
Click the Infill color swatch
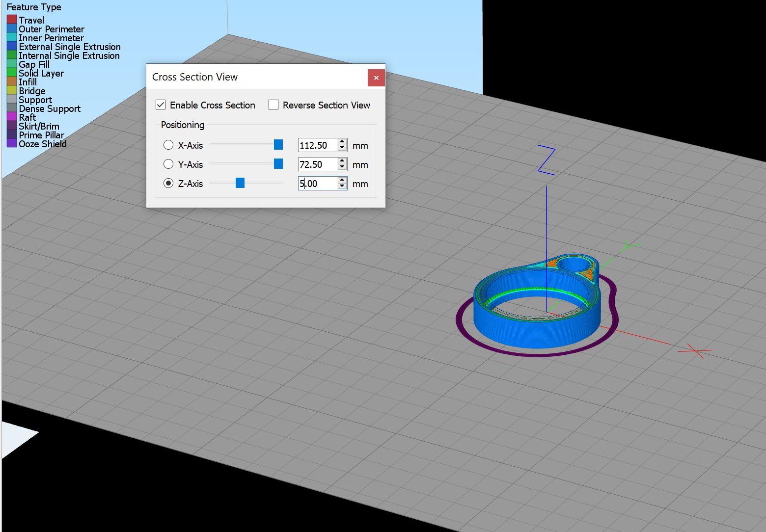pos(12,82)
